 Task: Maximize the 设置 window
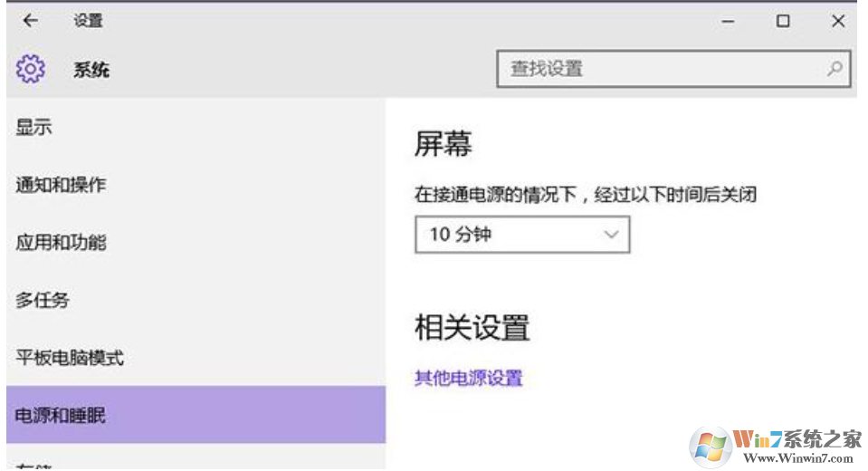[783, 21]
